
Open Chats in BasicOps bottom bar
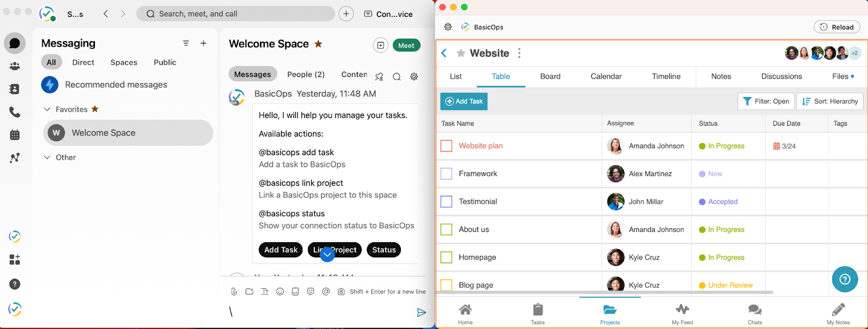(x=755, y=314)
